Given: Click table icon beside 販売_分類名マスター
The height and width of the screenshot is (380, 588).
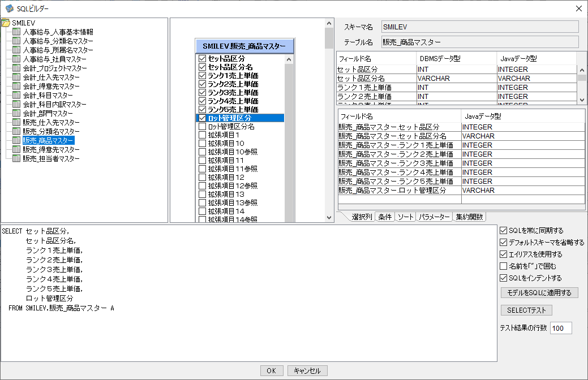Looking at the screenshot, I should (16, 131).
